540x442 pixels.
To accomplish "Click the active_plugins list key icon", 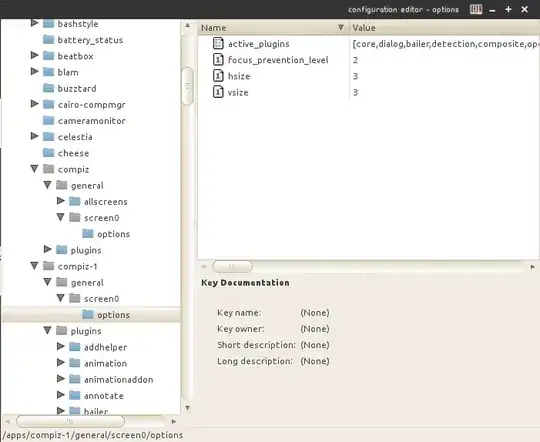I will 218,43.
